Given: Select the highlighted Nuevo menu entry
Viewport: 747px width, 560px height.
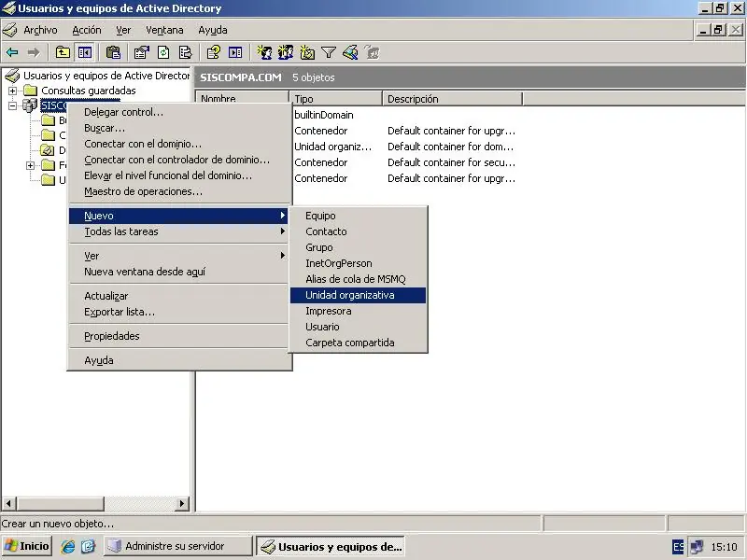Looking at the screenshot, I should pyautogui.click(x=178, y=216).
